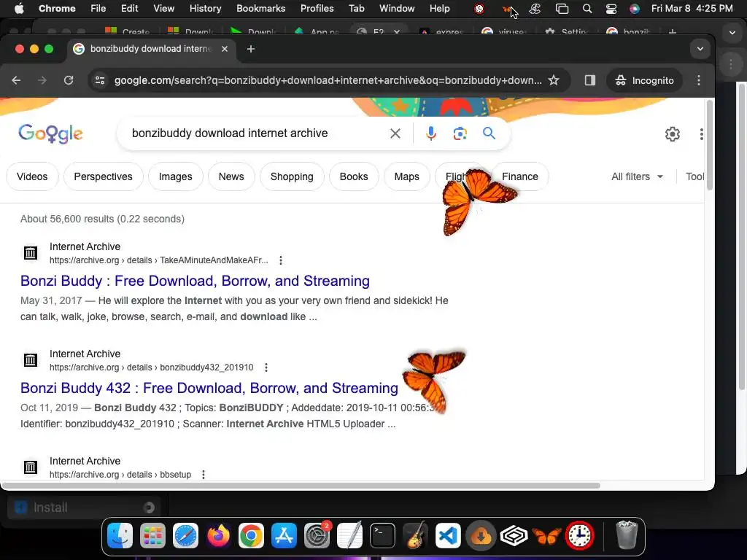Reload the Google search page

pos(69,80)
